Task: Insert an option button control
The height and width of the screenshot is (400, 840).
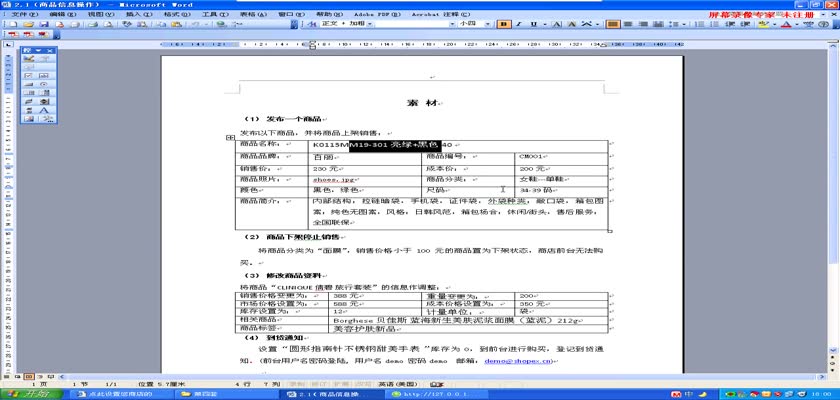Action: click(x=45, y=84)
